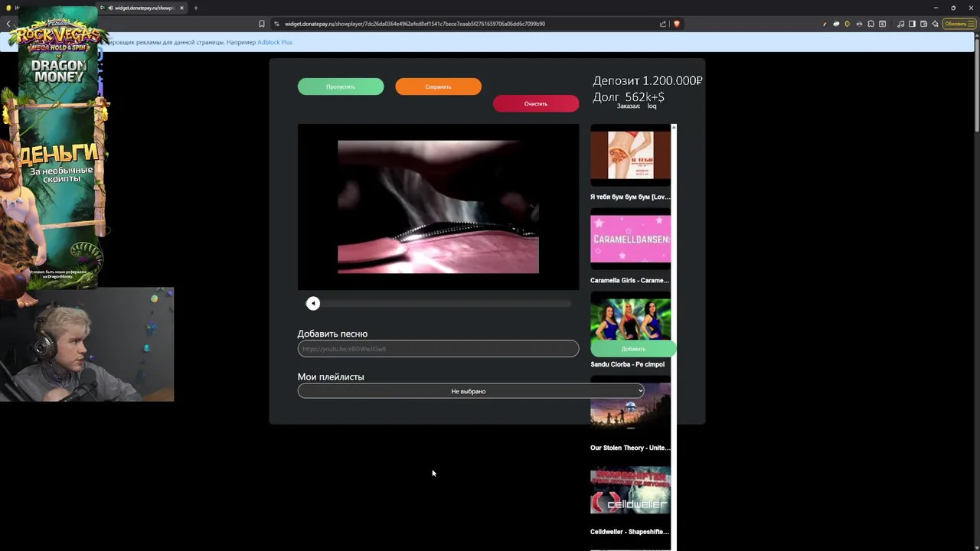Click the playback slider handle
The image size is (980, 551).
(x=313, y=304)
